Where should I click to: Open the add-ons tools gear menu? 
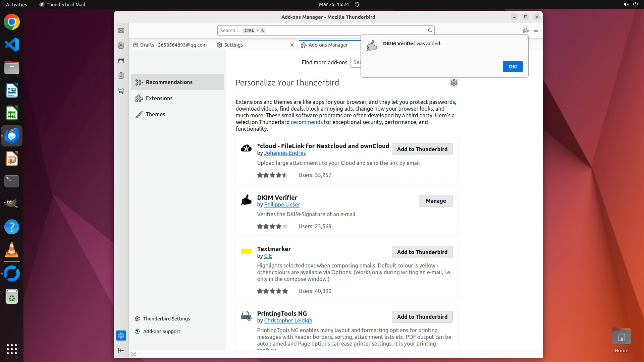[x=454, y=83]
